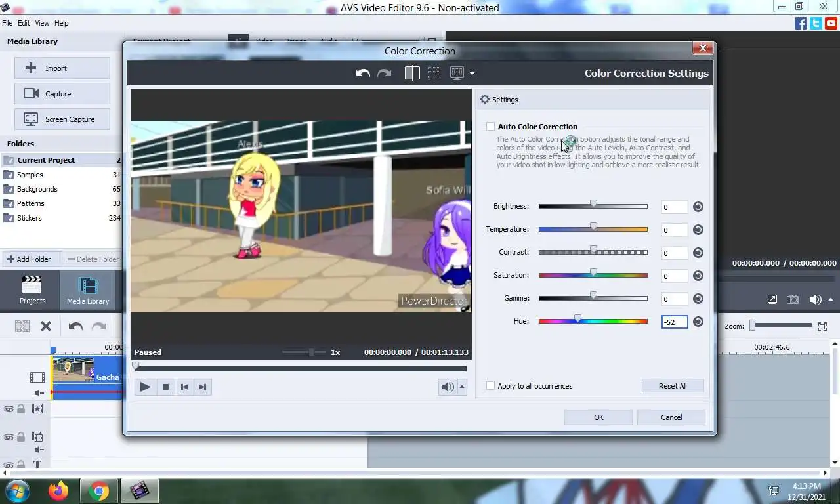Open the Help menu
This screenshot has width=840, height=504.
tap(61, 23)
